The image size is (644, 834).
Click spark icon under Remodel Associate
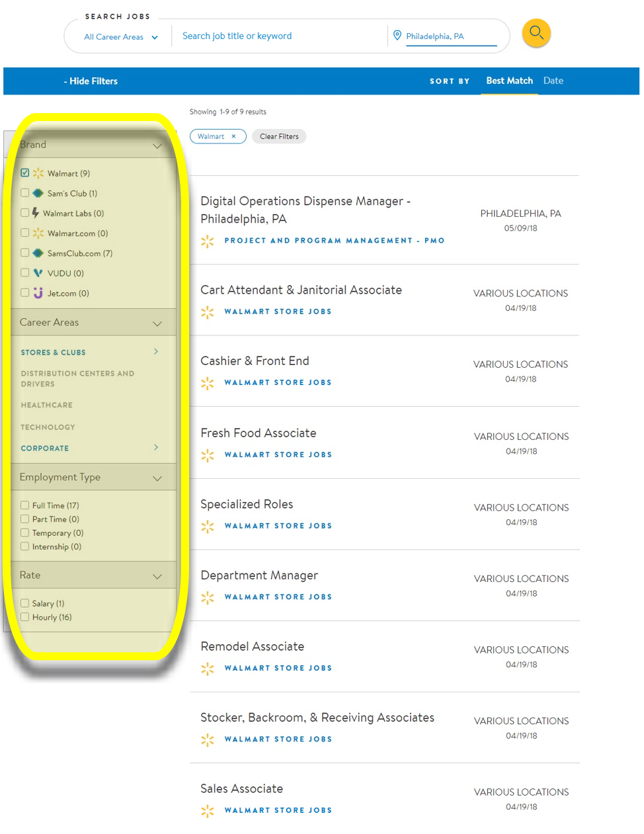click(x=208, y=669)
